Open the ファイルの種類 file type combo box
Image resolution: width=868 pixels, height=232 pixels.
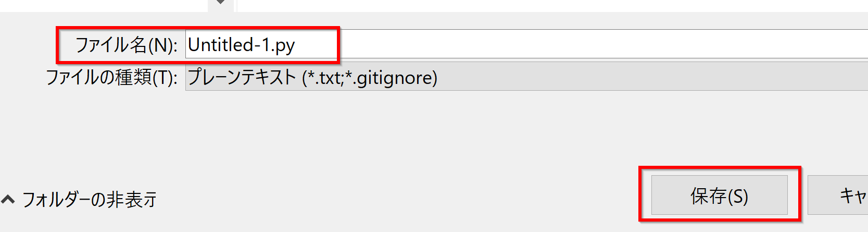coord(526,77)
